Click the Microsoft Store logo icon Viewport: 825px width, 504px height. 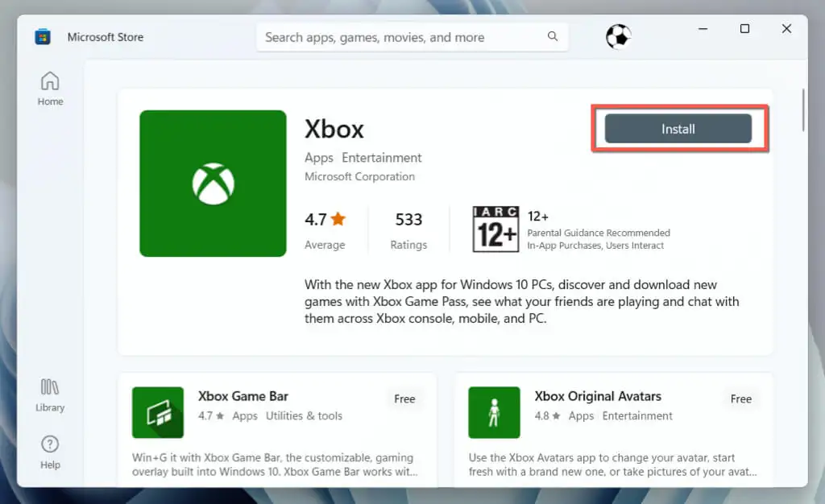pos(43,37)
